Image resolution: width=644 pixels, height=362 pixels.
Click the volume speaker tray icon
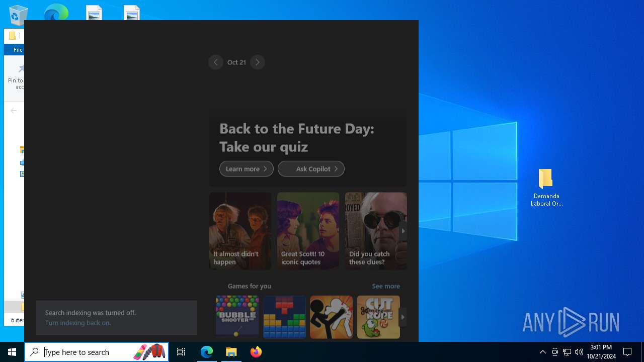pyautogui.click(x=579, y=352)
